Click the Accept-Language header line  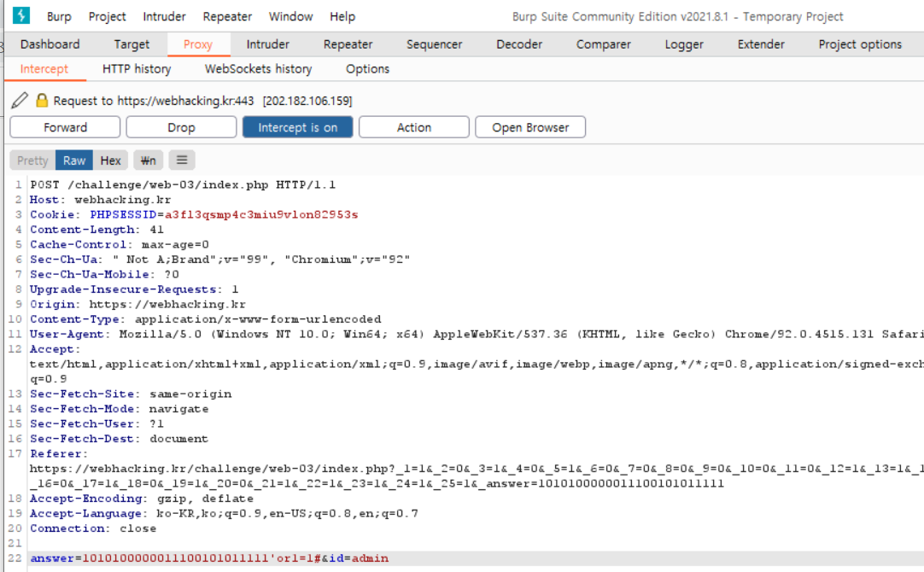coord(224,514)
